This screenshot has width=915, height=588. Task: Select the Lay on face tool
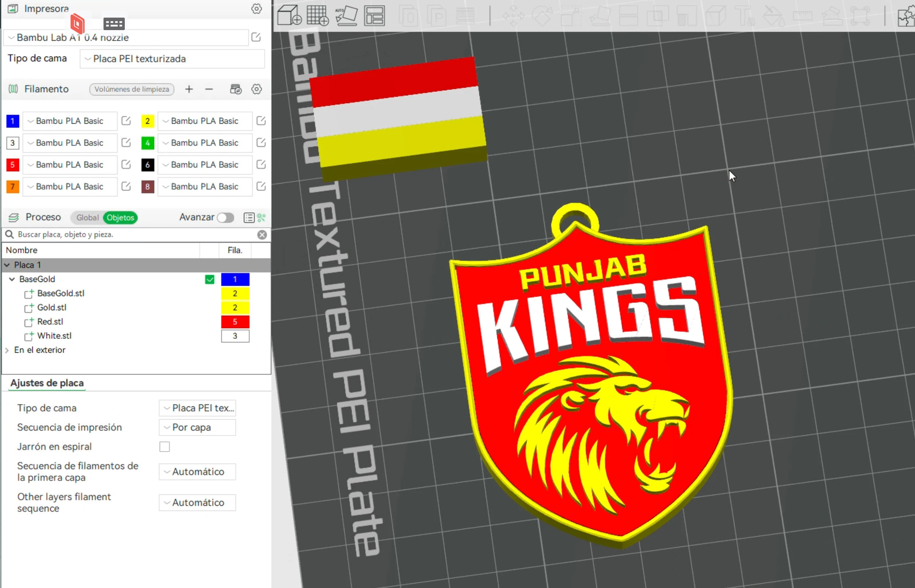point(600,16)
